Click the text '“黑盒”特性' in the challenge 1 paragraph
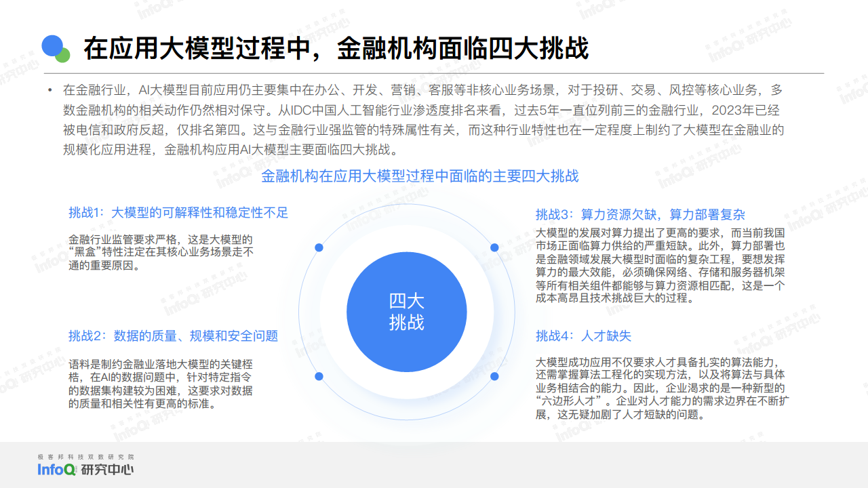Screen dimensions: 868x488 pyautogui.click(x=98, y=253)
